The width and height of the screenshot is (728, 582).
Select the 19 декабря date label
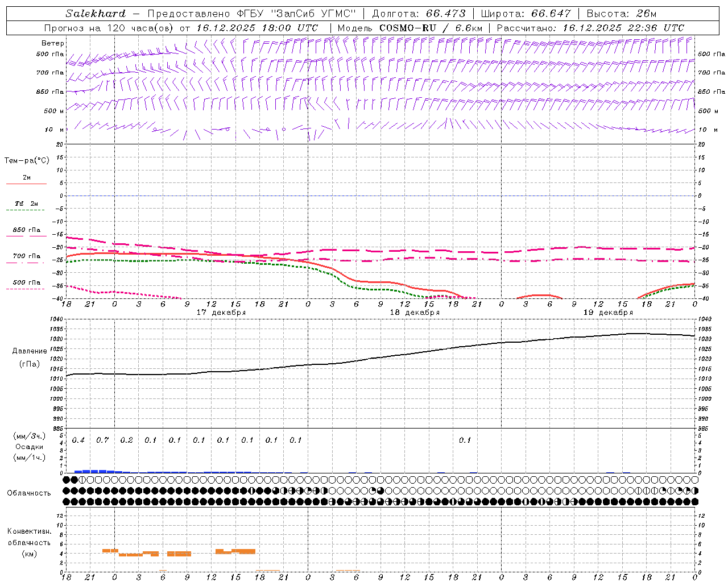608,313
